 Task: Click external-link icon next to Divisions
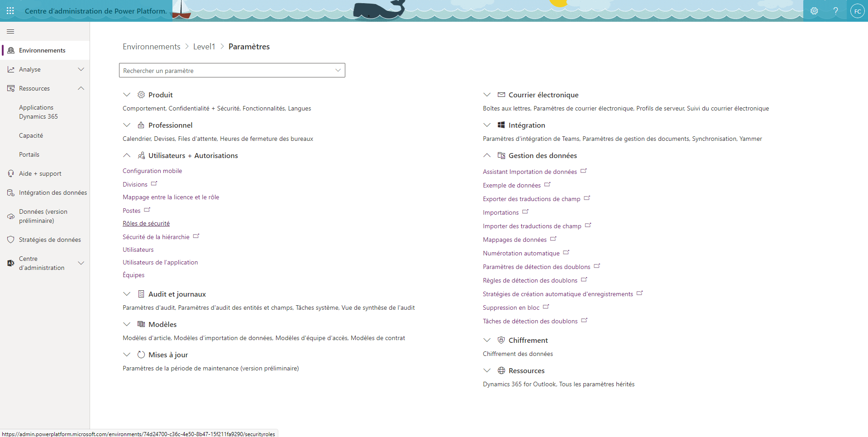pyautogui.click(x=154, y=183)
